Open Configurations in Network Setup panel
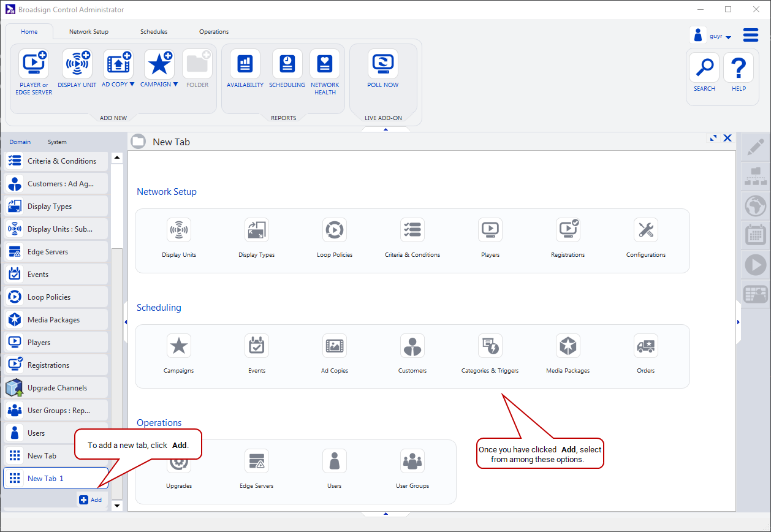This screenshot has height=532, width=771. (x=646, y=238)
